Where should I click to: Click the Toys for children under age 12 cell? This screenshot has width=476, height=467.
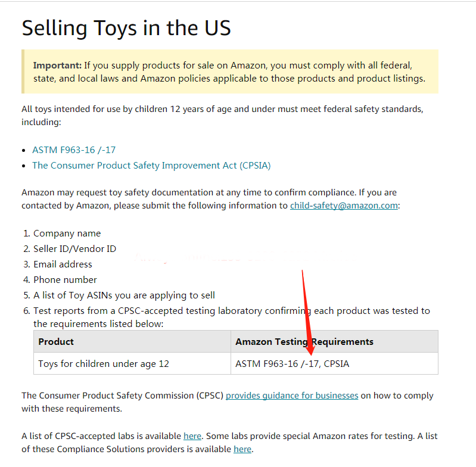132,363
